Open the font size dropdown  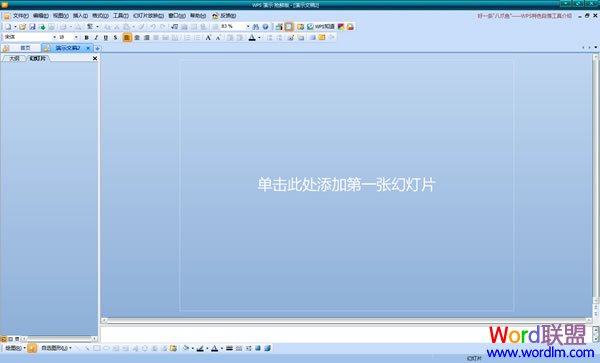(76, 37)
